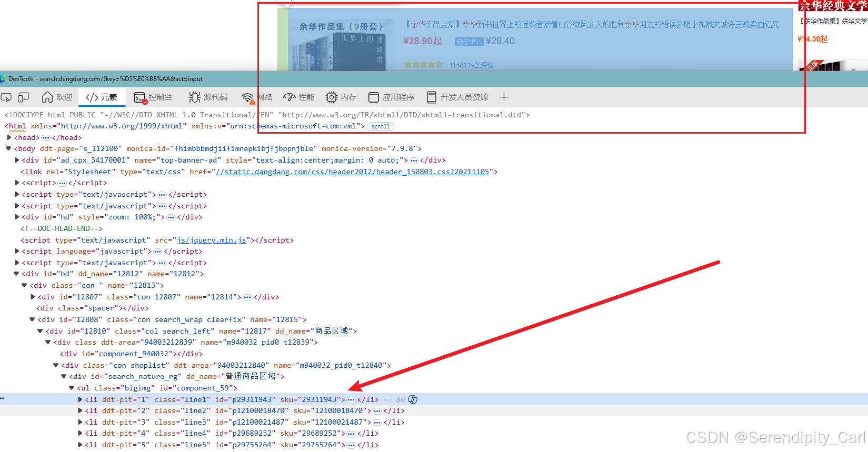Collapse the con shoplist div node

coord(56,365)
